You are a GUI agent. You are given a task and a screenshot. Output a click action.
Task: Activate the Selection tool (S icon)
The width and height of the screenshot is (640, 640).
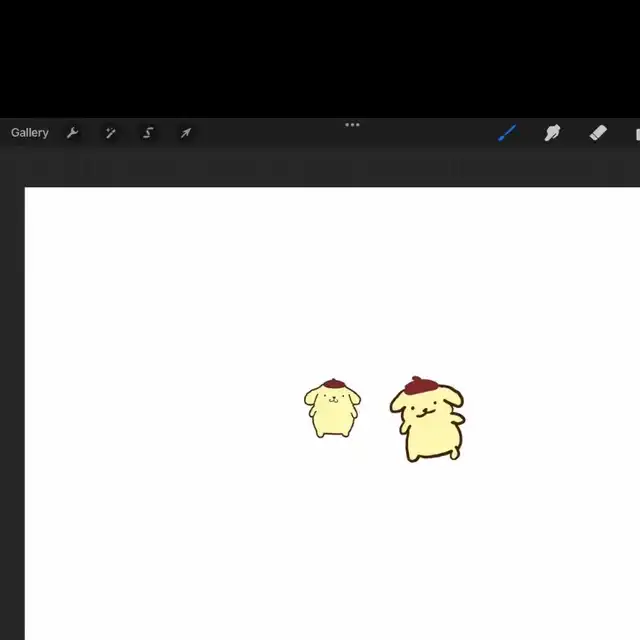[x=148, y=132]
